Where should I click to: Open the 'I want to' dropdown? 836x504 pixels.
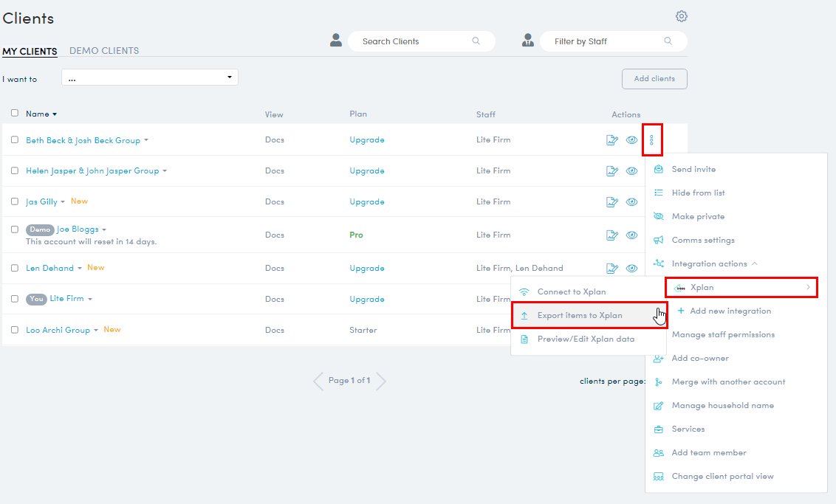150,77
